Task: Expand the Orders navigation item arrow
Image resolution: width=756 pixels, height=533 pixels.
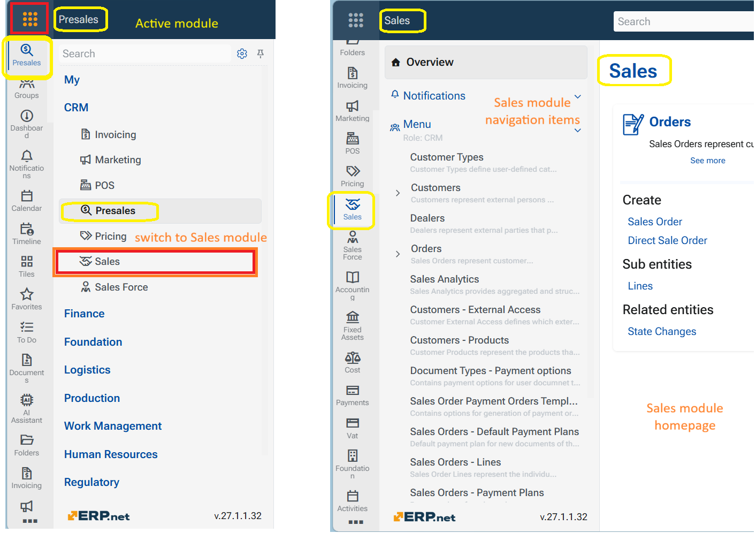Action: click(x=398, y=254)
